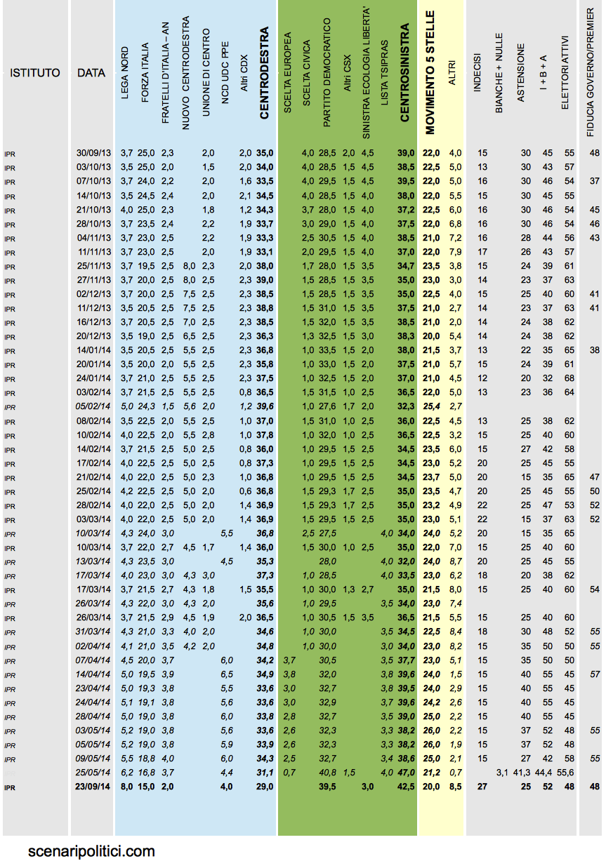
Task: Click Movimento 5 Stelle value 25,4
Action: 431,407
